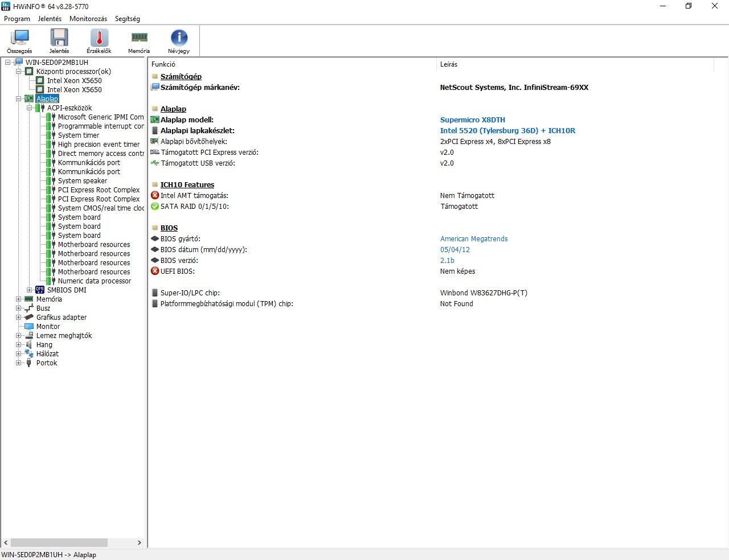Open the Segítség menu
This screenshot has width=729, height=560.
[128, 19]
